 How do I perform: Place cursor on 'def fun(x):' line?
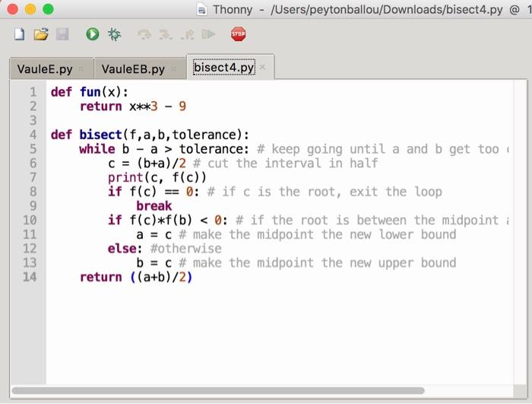[x=90, y=92]
